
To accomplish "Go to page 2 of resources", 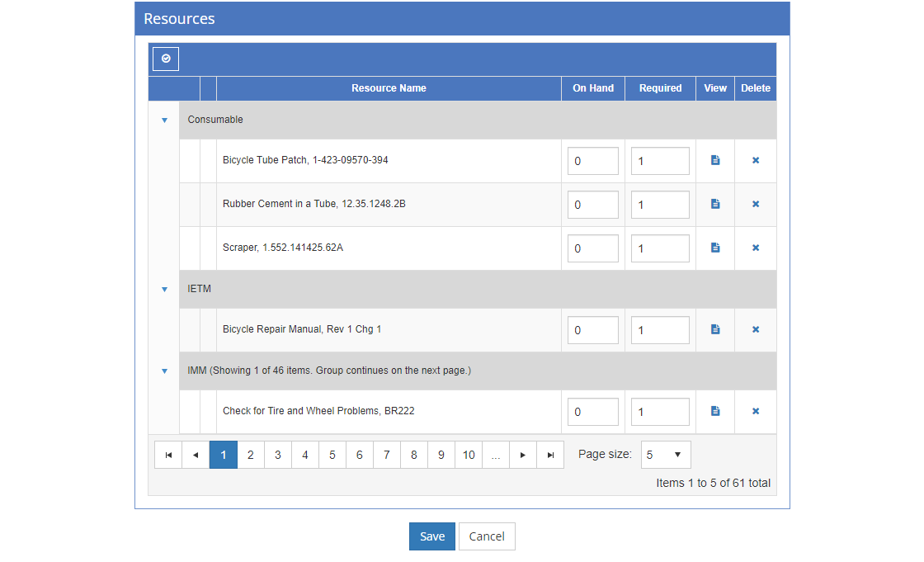I will pyautogui.click(x=251, y=455).
